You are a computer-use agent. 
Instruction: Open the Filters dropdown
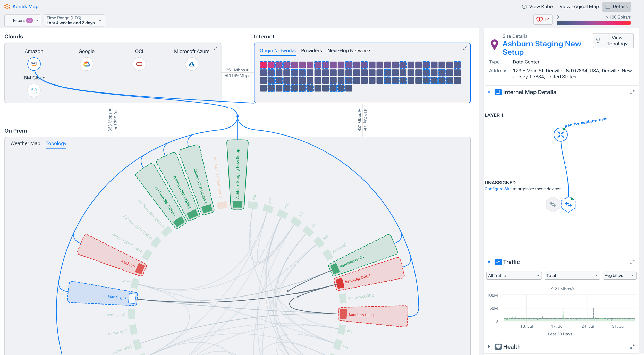pyautogui.click(x=23, y=20)
